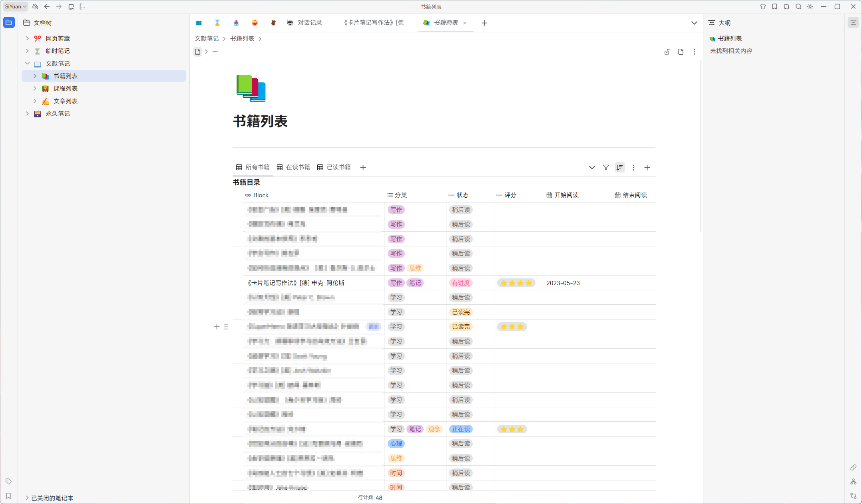Expand 已关闭的笔记本 section
Image resolution: width=862 pixels, height=504 pixels.
tap(27, 498)
